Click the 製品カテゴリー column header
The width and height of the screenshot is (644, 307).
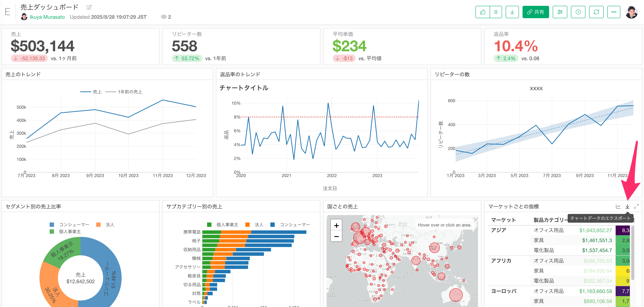point(551,220)
